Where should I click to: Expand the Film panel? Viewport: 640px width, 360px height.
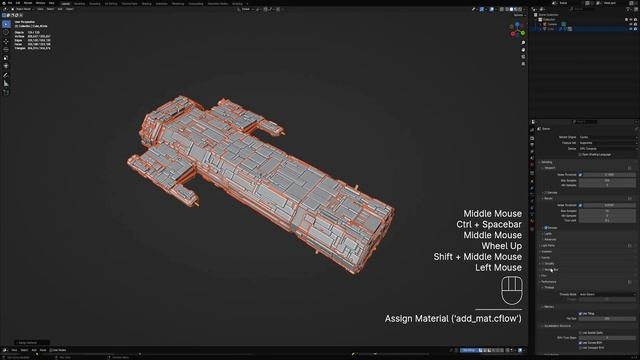click(543, 276)
